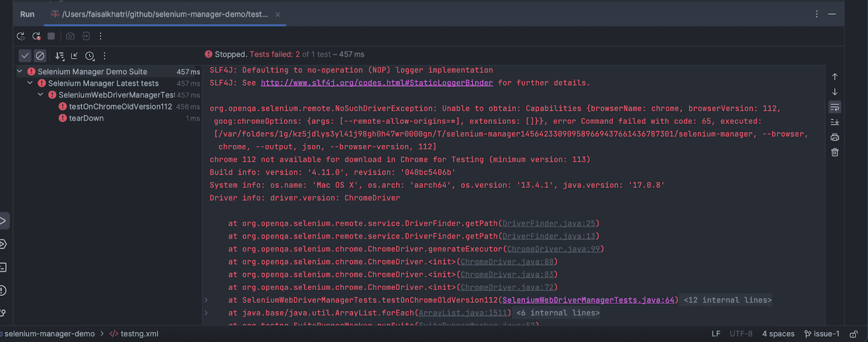Select the Selenium Manager Demo Suite row

click(x=108, y=72)
